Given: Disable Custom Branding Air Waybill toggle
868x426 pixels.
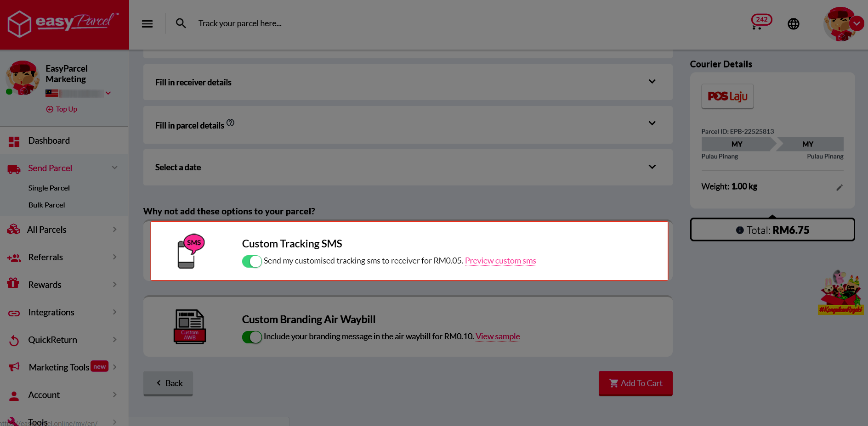Looking at the screenshot, I should (x=252, y=337).
